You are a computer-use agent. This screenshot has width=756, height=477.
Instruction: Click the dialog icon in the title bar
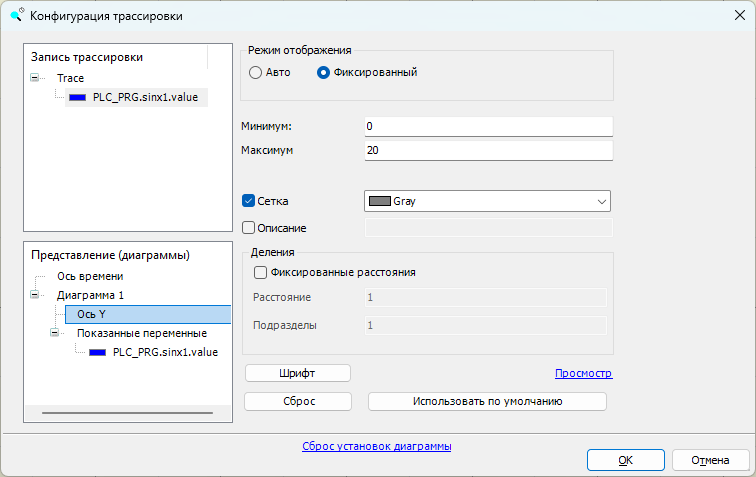(15, 15)
